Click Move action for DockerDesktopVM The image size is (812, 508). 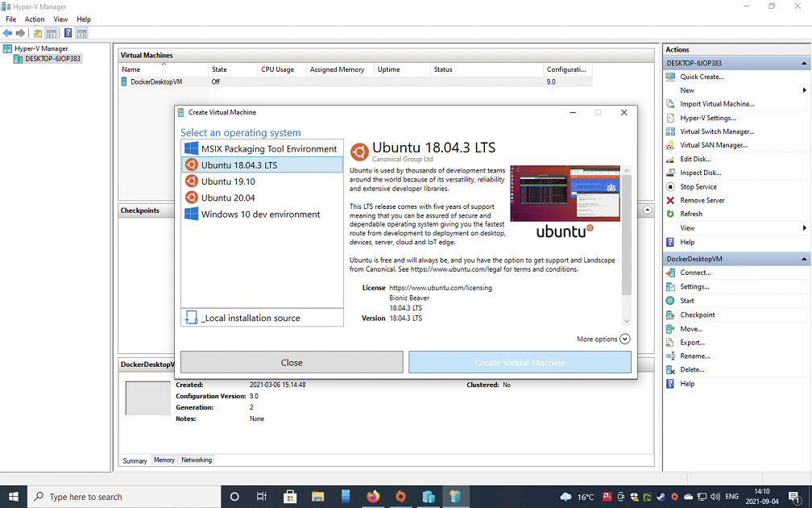pyautogui.click(x=691, y=329)
